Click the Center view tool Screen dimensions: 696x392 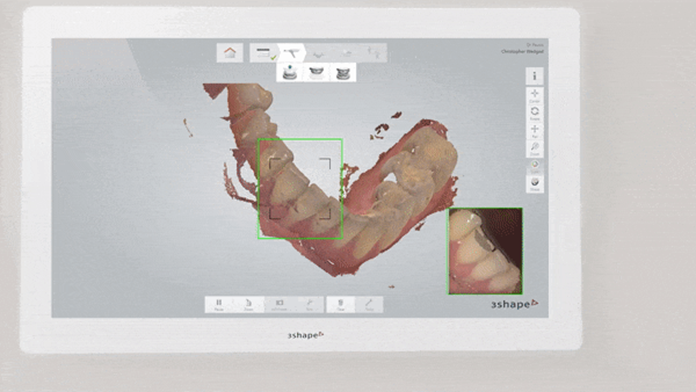(x=534, y=95)
